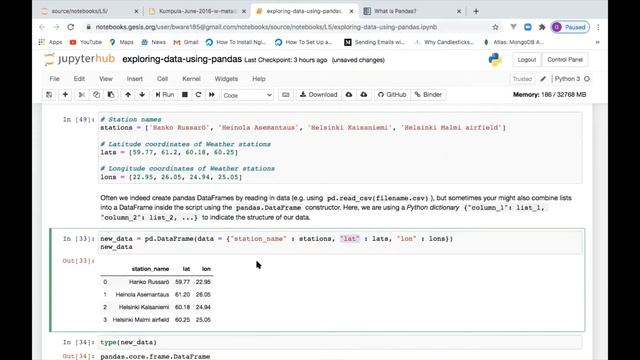Run the selected cell
The height and width of the screenshot is (360, 640).
pos(165,95)
